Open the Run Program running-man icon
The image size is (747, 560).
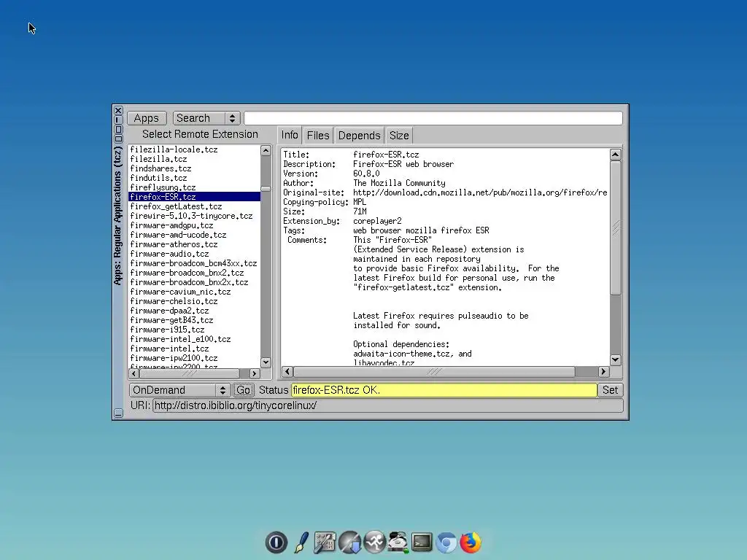(374, 542)
